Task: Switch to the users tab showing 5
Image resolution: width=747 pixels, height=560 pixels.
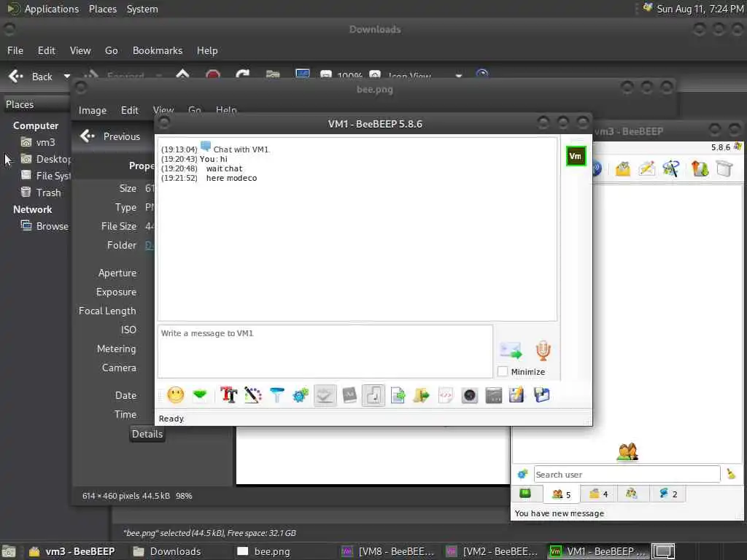Action: point(561,494)
